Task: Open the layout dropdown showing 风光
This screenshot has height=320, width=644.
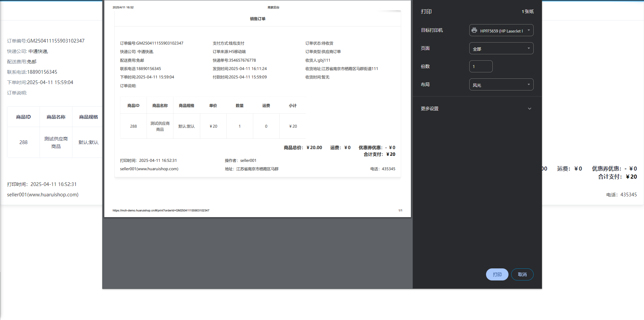Action: (501, 85)
